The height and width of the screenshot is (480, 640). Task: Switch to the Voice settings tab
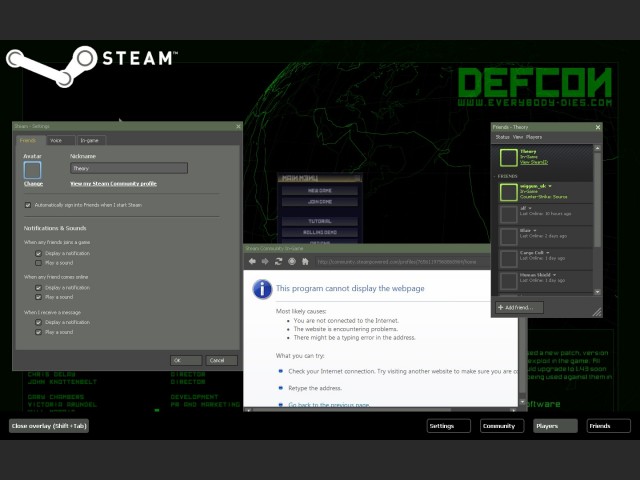click(x=61, y=140)
